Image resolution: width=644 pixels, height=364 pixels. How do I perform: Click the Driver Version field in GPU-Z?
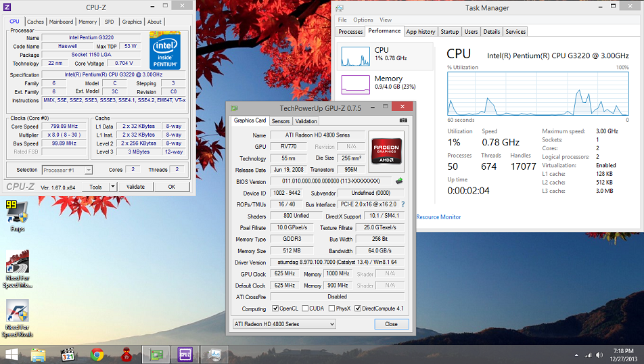pos(337,262)
